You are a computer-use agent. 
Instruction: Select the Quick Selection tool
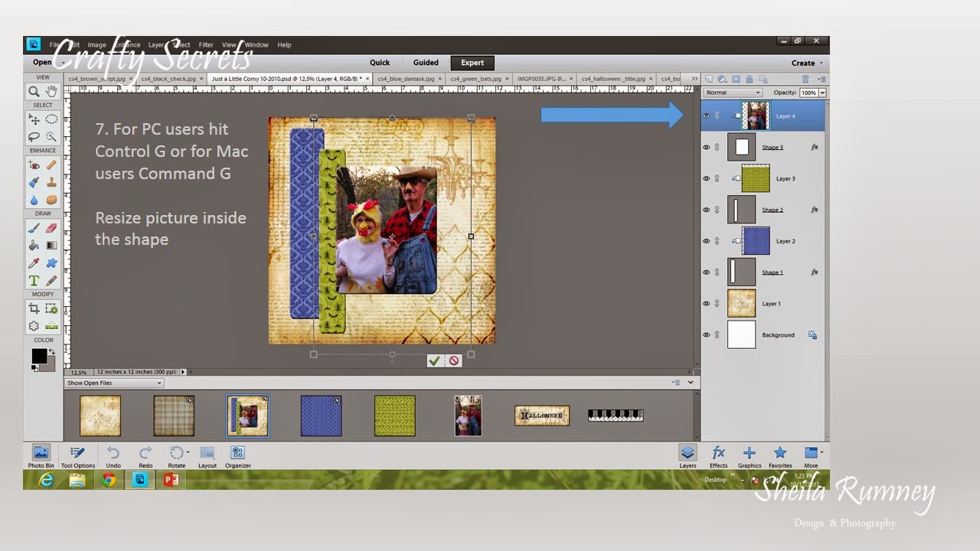point(51,136)
